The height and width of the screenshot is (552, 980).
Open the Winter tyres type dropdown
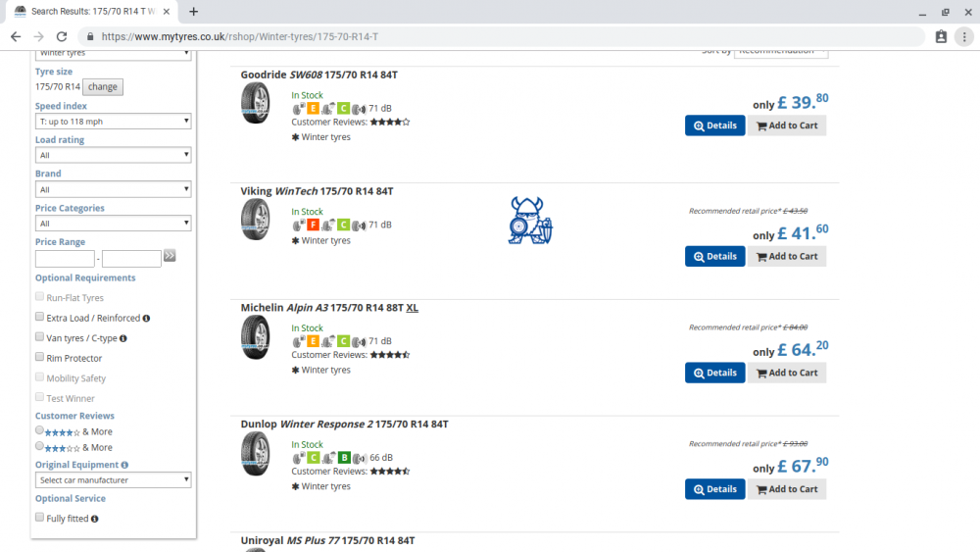click(113, 54)
